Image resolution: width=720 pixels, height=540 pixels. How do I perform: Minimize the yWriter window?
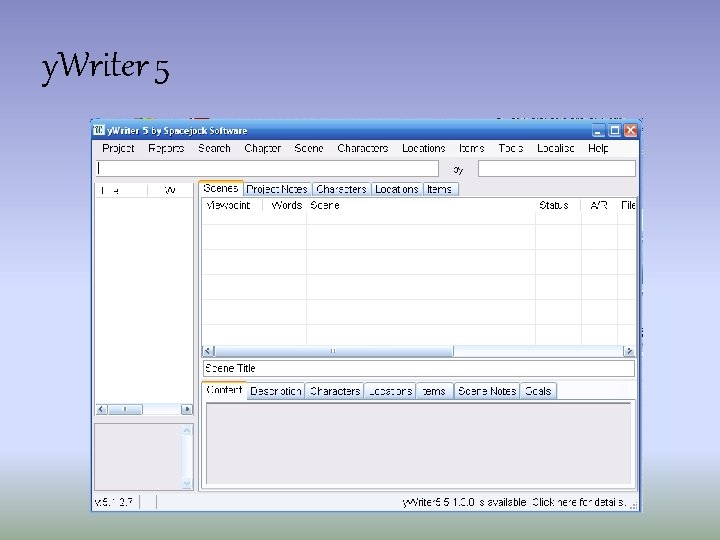pos(598,131)
